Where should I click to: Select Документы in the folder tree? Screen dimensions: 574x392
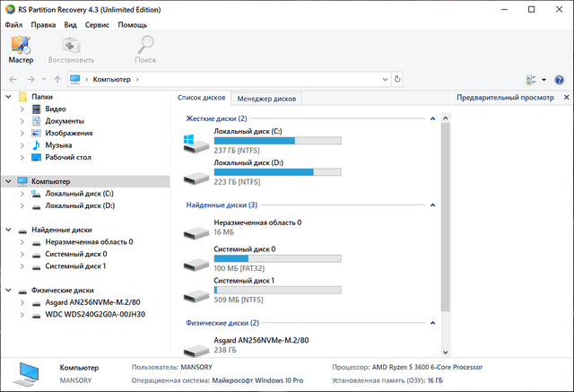65,121
